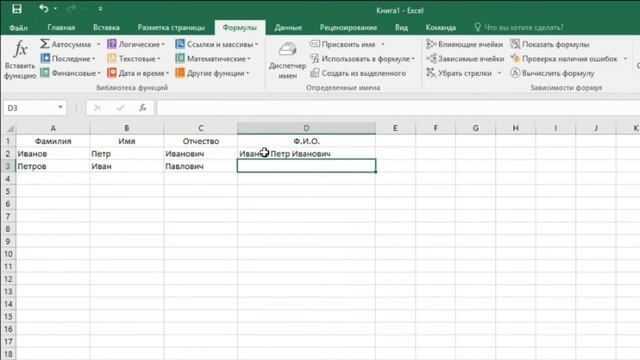Screen dimensions: 640x360
Task: Select the full name cell 'Петр Иванович'
Action: (306, 153)
